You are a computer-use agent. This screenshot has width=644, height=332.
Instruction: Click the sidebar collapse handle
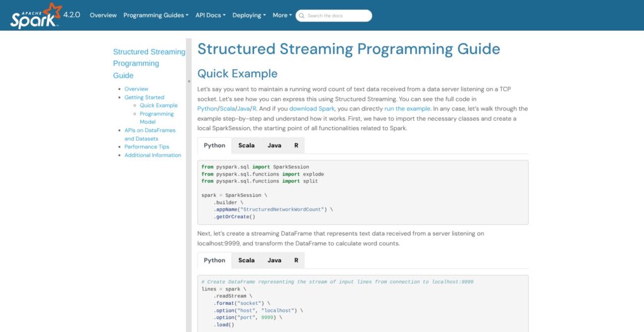189,81
